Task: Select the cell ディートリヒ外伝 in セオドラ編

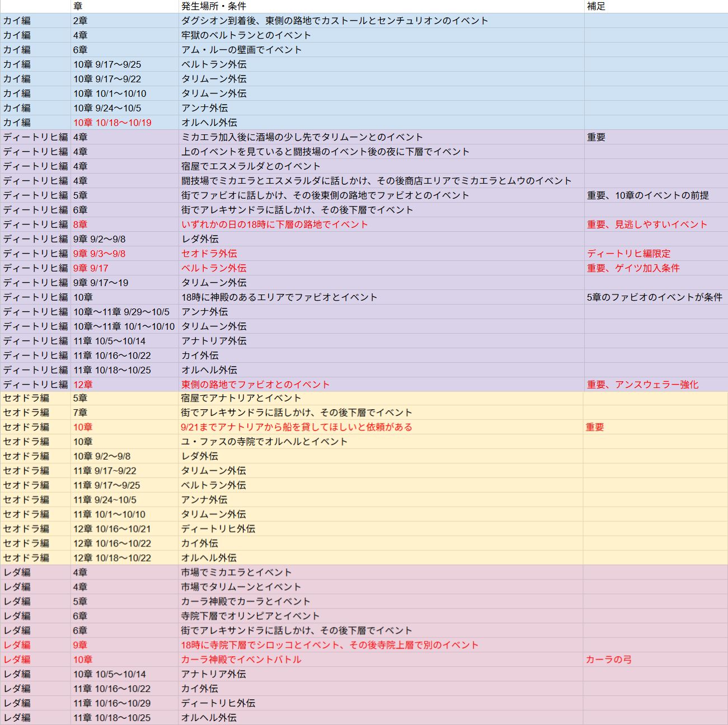Action: point(381,529)
